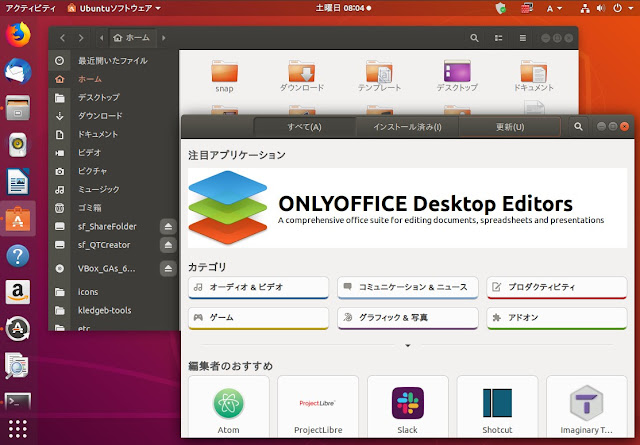Open the ゲーム category
640x445 pixels.
258,318
